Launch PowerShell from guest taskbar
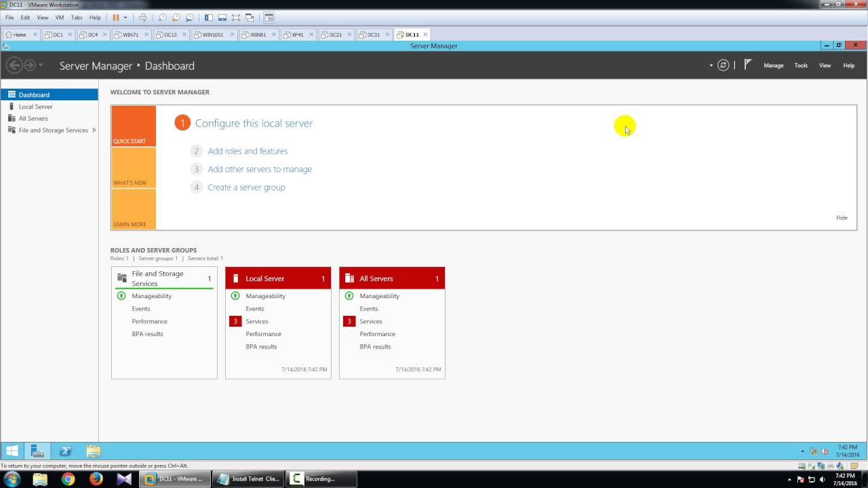The height and width of the screenshot is (488, 868). [66, 451]
